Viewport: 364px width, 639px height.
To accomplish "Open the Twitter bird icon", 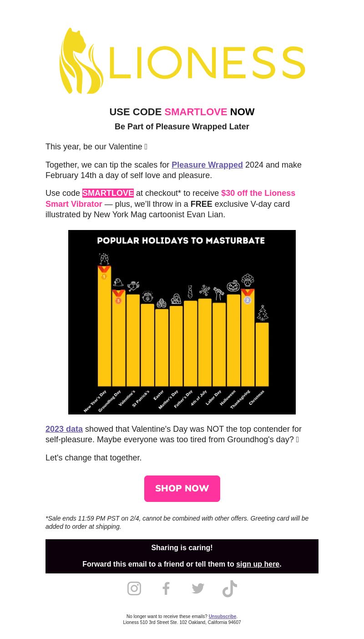I will (x=198, y=588).
